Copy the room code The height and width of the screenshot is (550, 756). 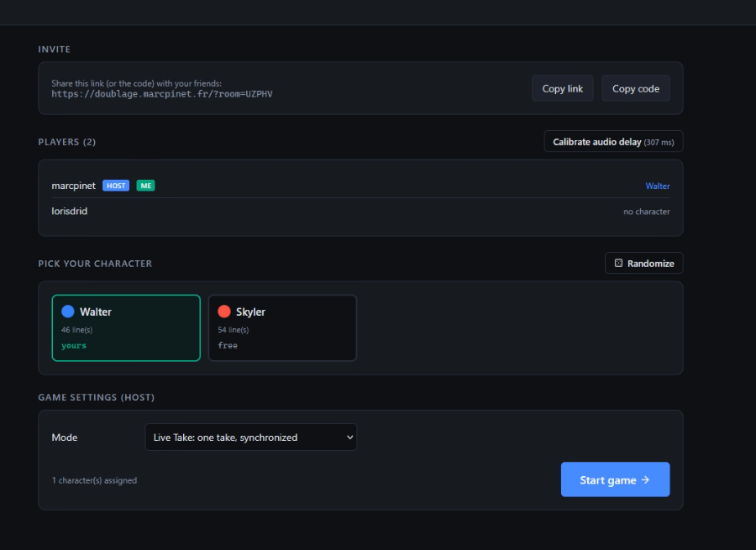coord(636,88)
